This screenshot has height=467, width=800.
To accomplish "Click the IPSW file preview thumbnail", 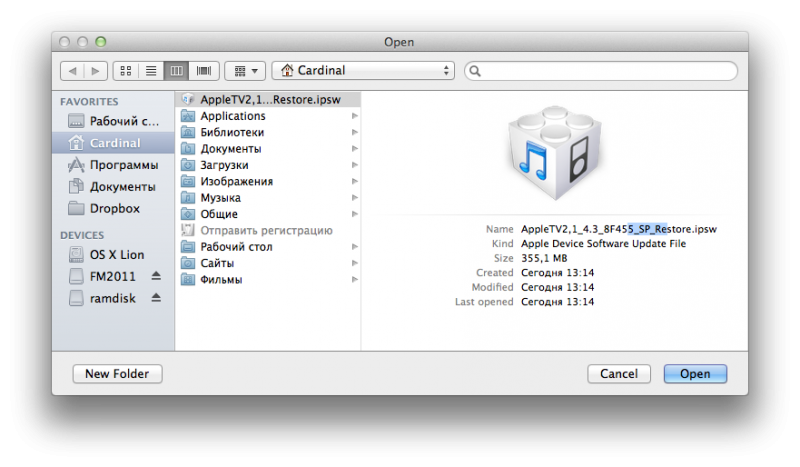I will [553, 149].
